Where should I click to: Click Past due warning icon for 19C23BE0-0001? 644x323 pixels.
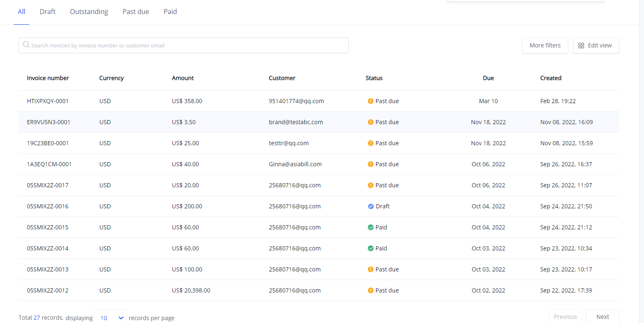(x=370, y=143)
